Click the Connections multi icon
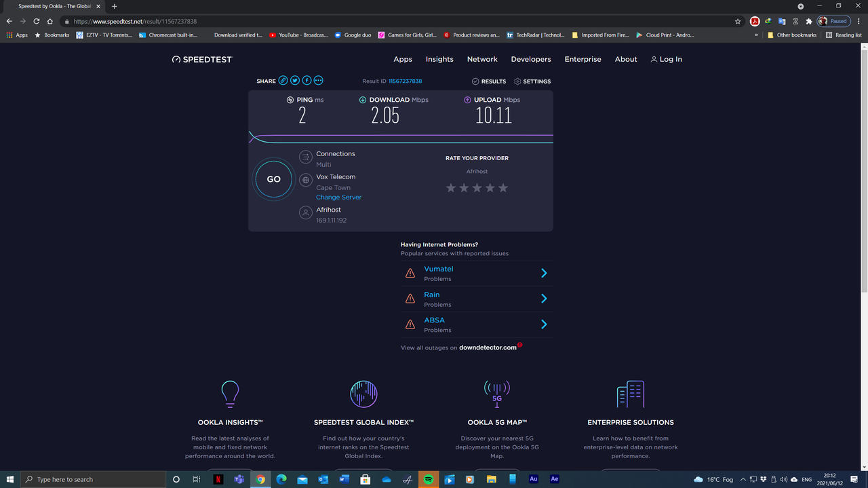The height and width of the screenshot is (488, 868). (x=306, y=157)
